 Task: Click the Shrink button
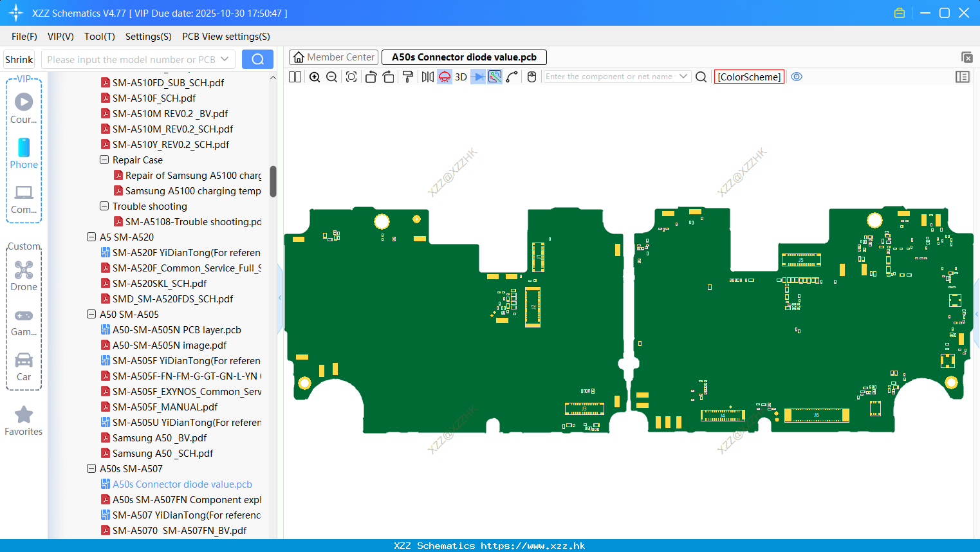click(x=19, y=59)
